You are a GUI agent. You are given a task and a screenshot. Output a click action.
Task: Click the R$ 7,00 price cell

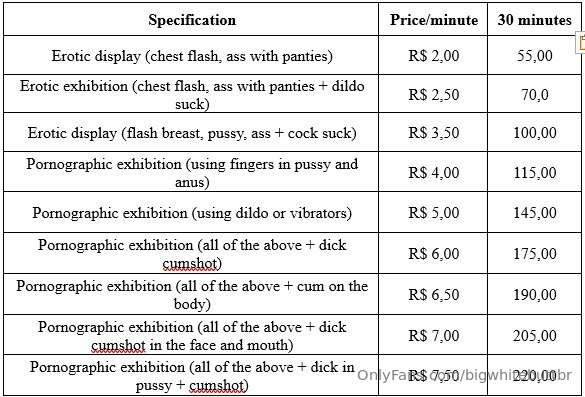pyautogui.click(x=433, y=335)
